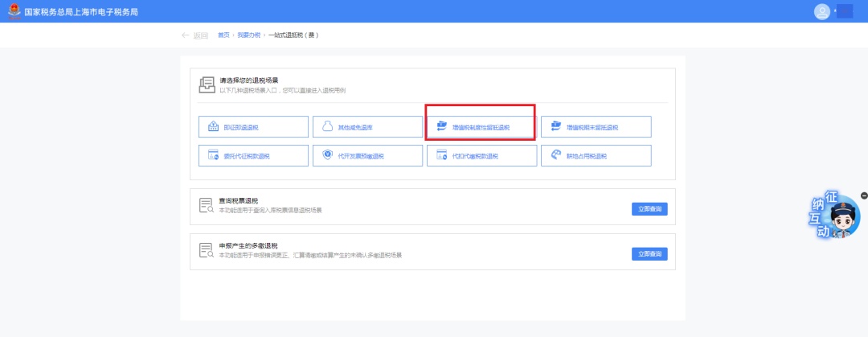Click the user avatar icon

821,11
